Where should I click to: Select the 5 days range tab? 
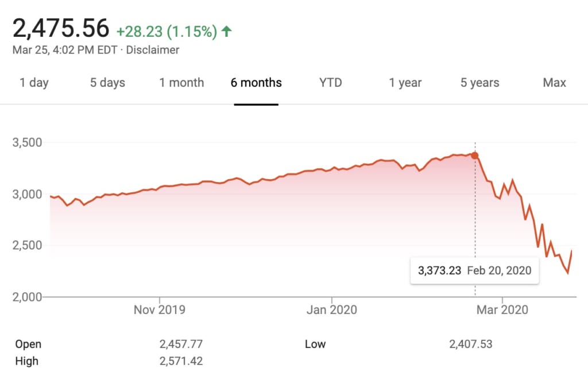(x=107, y=83)
